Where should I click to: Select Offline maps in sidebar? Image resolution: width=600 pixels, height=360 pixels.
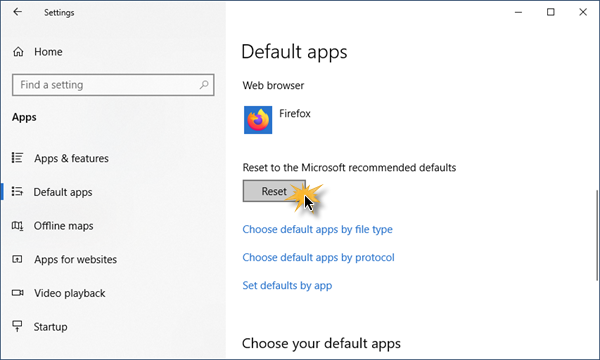pos(64,226)
